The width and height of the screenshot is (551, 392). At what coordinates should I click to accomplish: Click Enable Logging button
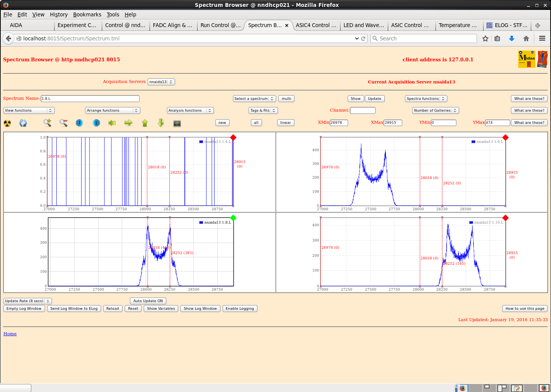239,309
